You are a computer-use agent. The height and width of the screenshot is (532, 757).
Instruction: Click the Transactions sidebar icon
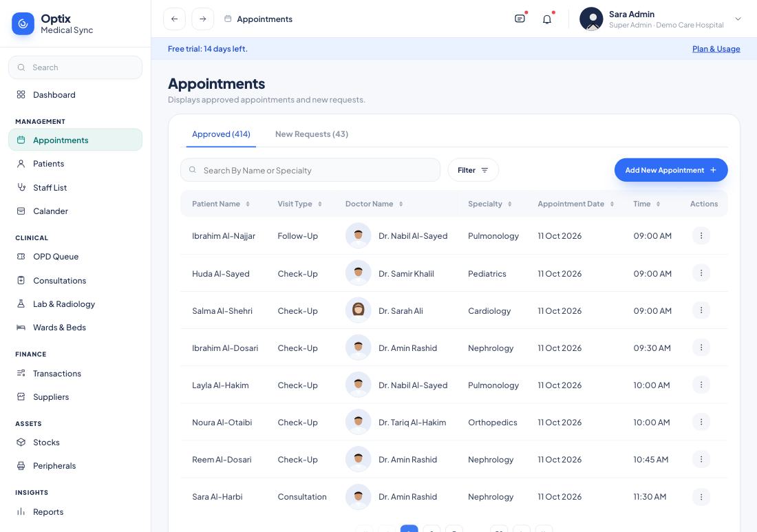tap(21, 373)
